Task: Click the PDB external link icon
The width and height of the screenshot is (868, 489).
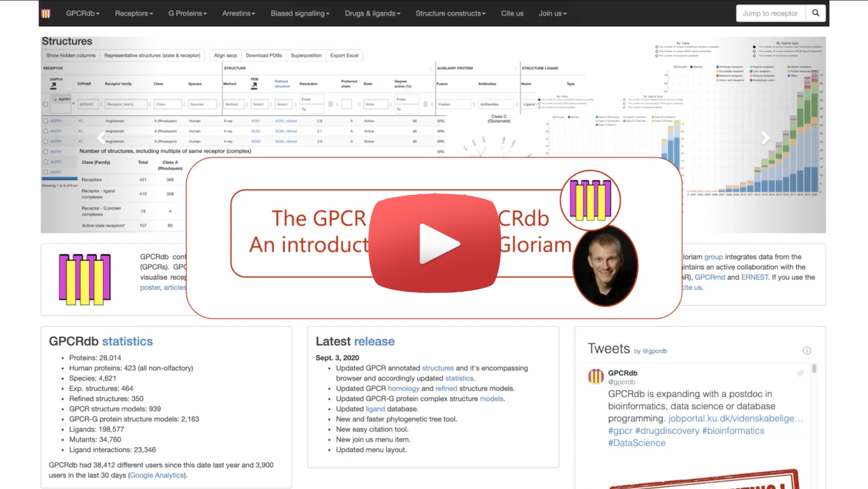Action: 254,86
